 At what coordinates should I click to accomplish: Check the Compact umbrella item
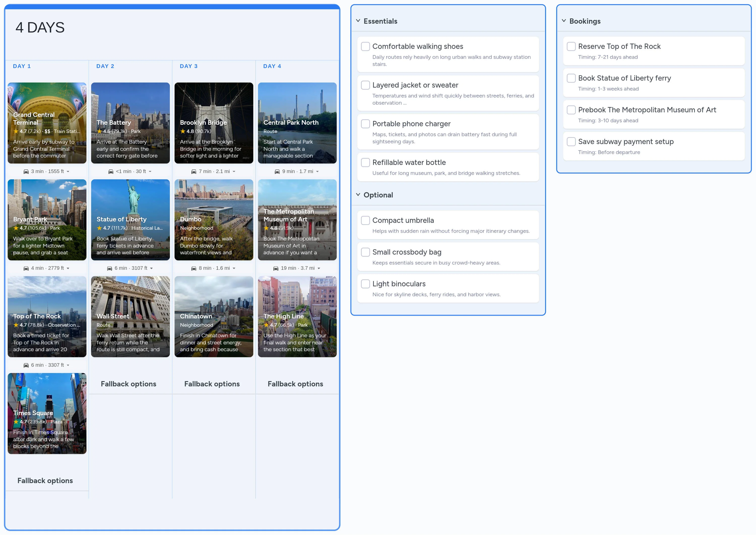point(365,220)
